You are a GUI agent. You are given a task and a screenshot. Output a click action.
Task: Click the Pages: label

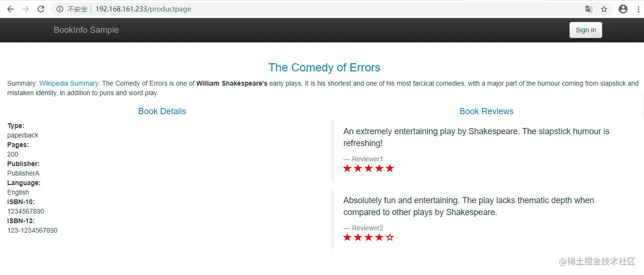[18, 145]
